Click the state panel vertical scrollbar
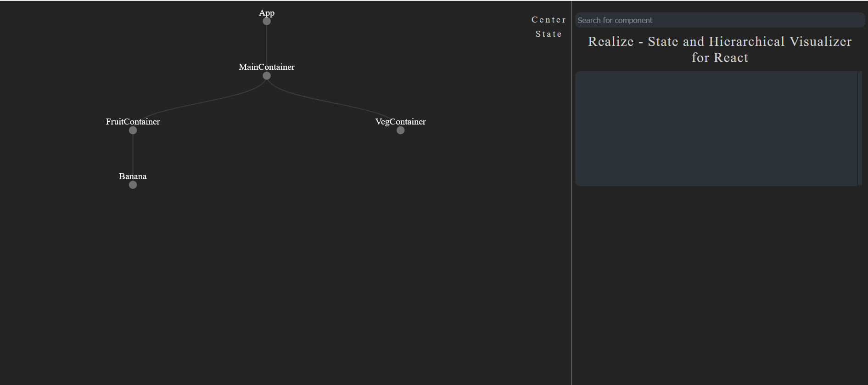Viewport: 868px width, 385px height. point(860,129)
